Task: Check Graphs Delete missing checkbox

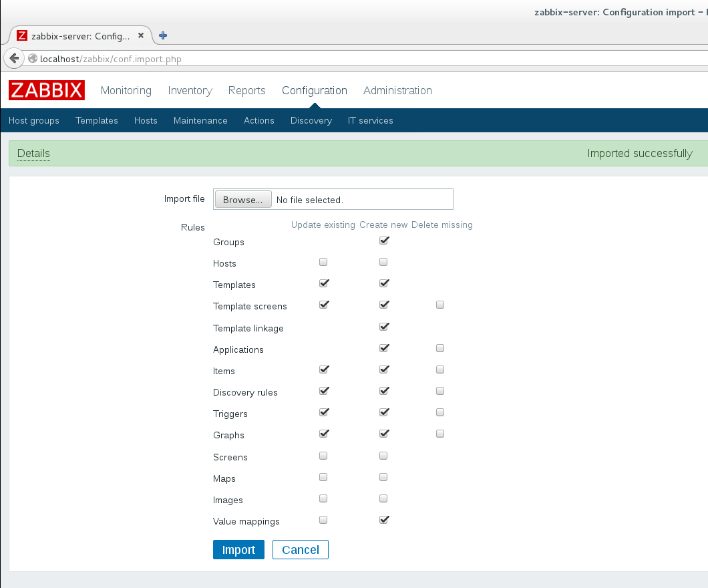Action: pos(440,434)
